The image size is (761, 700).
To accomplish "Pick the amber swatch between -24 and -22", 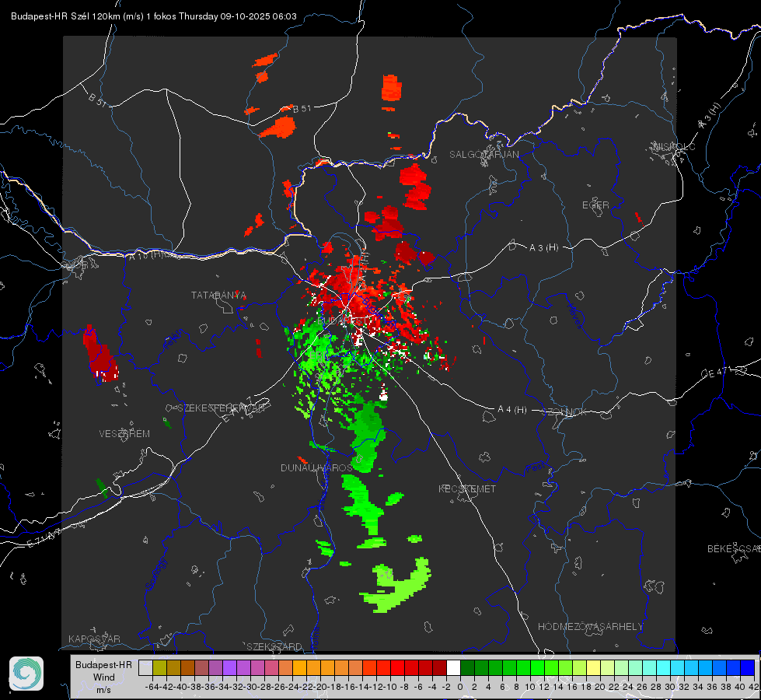I will click(299, 667).
